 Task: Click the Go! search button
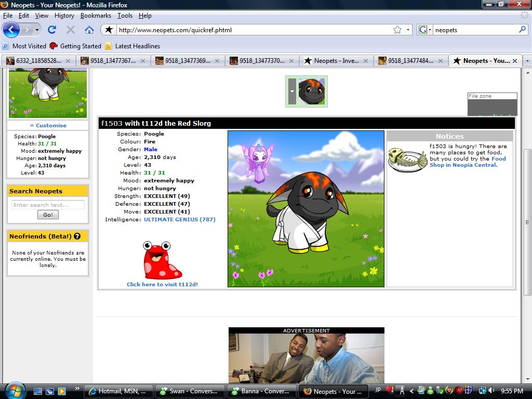click(x=48, y=215)
